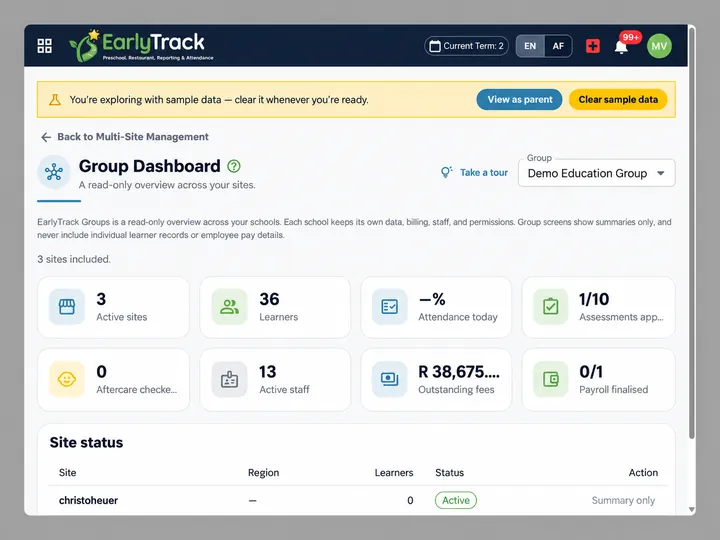
Task: Click the 0/1 Payroll finalised value
Action: coord(591,372)
